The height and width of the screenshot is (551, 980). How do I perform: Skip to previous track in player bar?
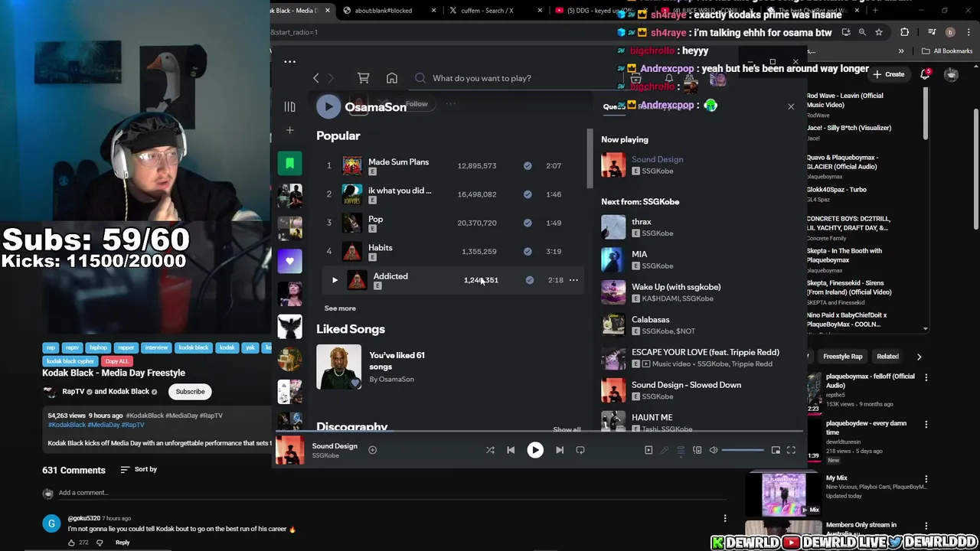click(x=511, y=450)
